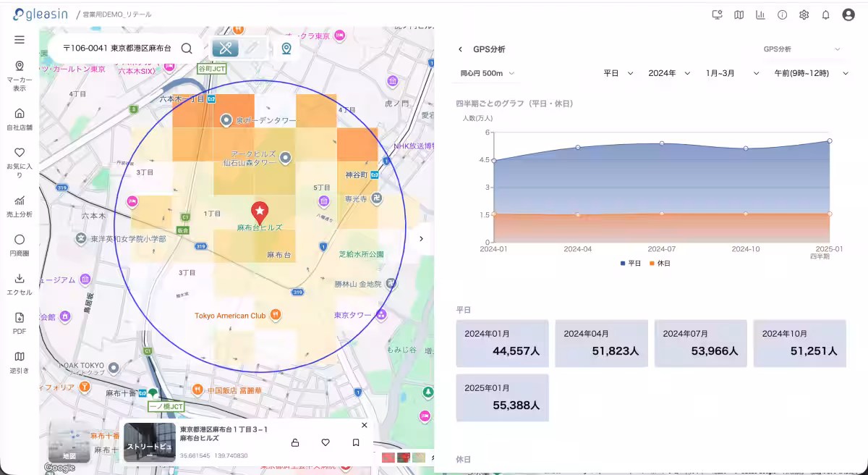This screenshot has width=868, height=475.
Task: Click the lock icon on location card
Action: [294, 442]
